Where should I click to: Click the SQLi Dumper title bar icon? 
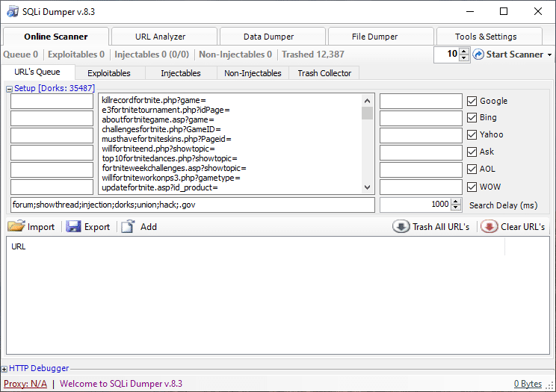click(12, 12)
